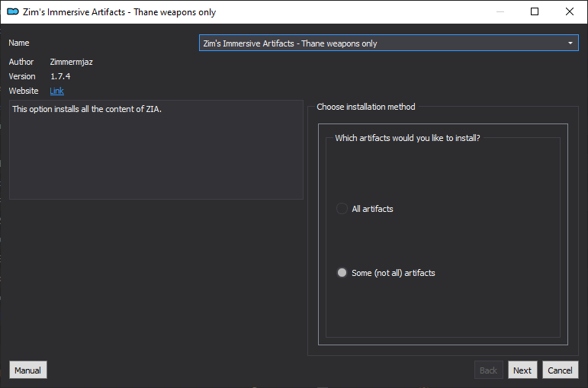This screenshot has height=388, width=588.
Task: Expand the Name dropdown arrow
Action: coord(570,43)
